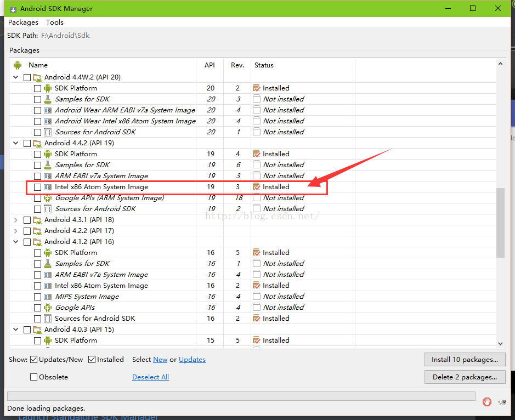The width and height of the screenshot is (515, 420).
Task: Click the Delete 2 packages button
Action: coord(465,377)
